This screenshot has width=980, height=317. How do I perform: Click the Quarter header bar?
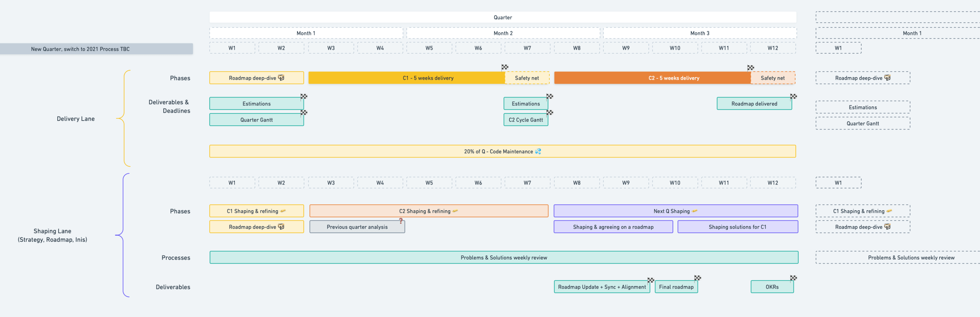point(503,17)
